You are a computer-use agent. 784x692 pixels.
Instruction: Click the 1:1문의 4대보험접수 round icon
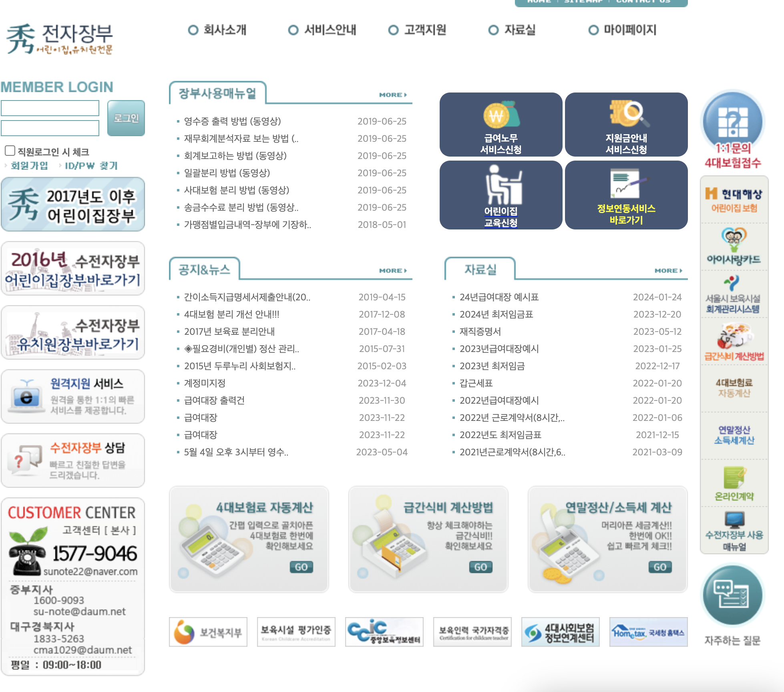(x=733, y=121)
